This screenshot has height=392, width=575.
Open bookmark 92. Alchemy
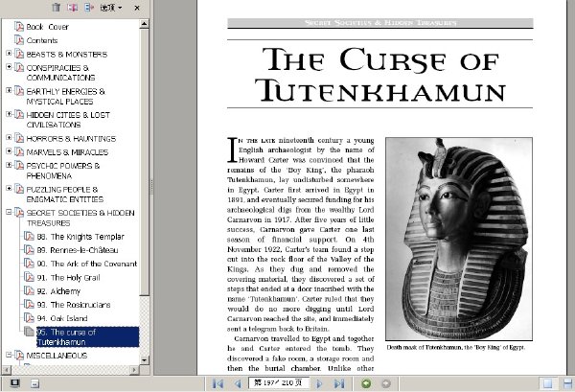coord(58,291)
